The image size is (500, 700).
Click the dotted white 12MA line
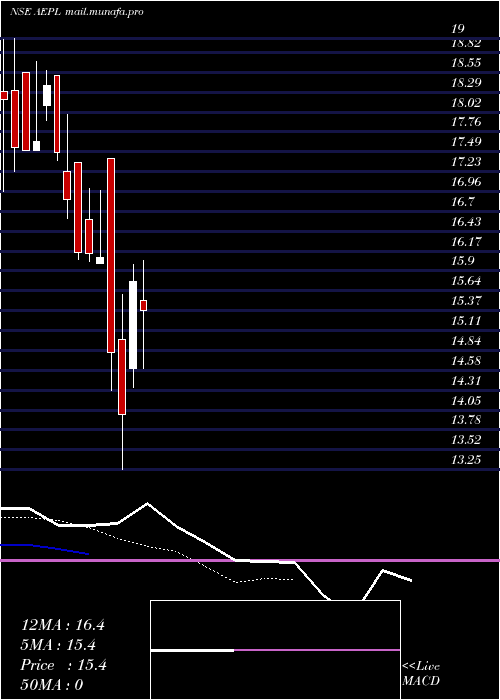tap(147, 550)
